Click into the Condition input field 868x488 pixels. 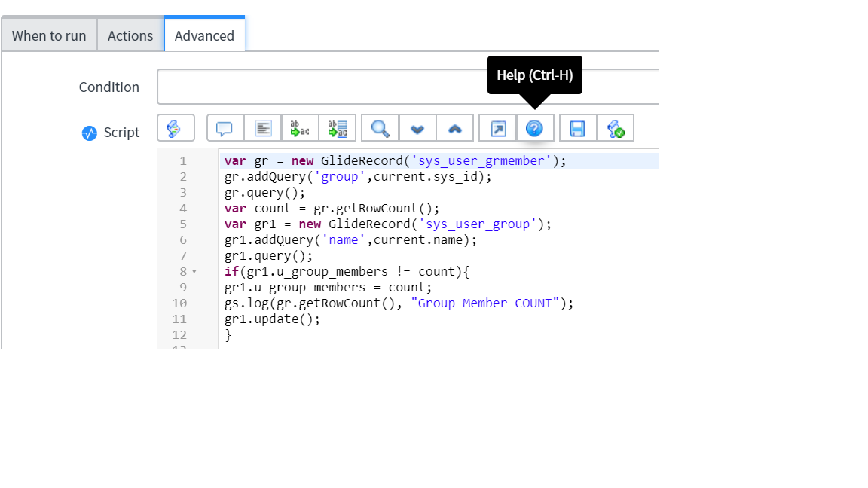pos(408,87)
